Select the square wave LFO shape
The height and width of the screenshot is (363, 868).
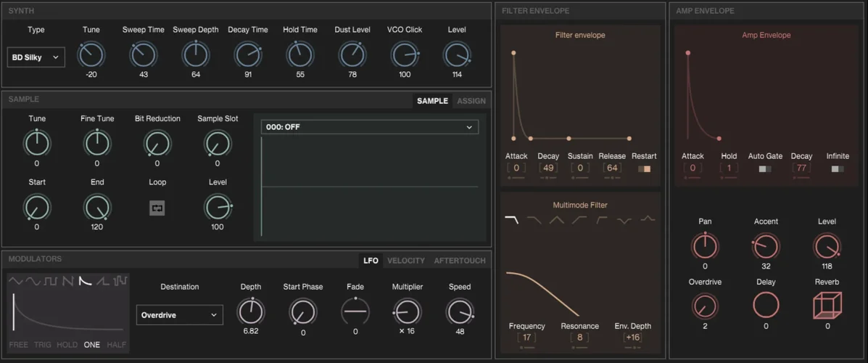(x=51, y=281)
